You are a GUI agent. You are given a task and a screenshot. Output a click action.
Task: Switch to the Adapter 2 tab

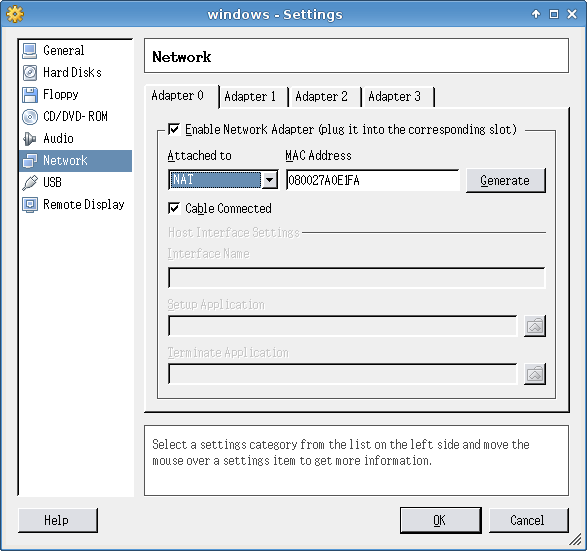[x=322, y=97]
